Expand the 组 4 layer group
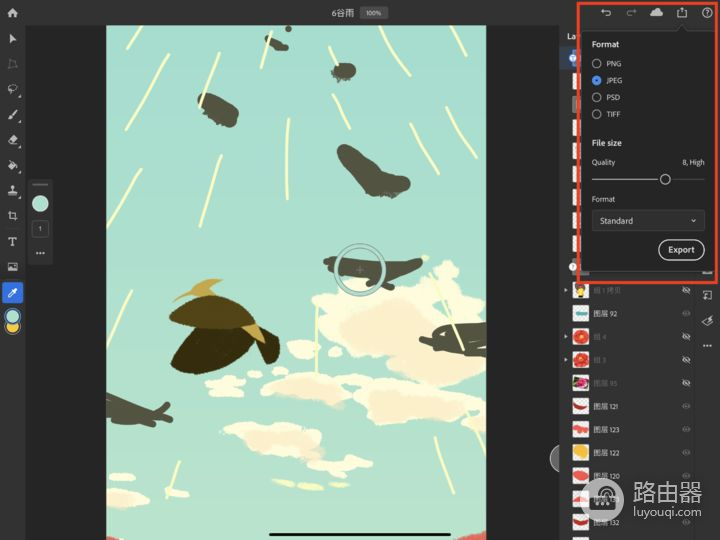This screenshot has height=540, width=720. (567, 336)
